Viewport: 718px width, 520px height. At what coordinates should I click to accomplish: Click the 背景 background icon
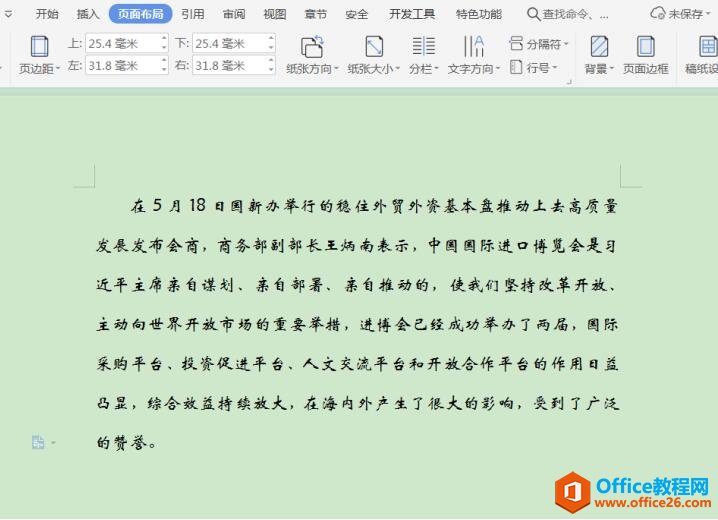point(599,46)
